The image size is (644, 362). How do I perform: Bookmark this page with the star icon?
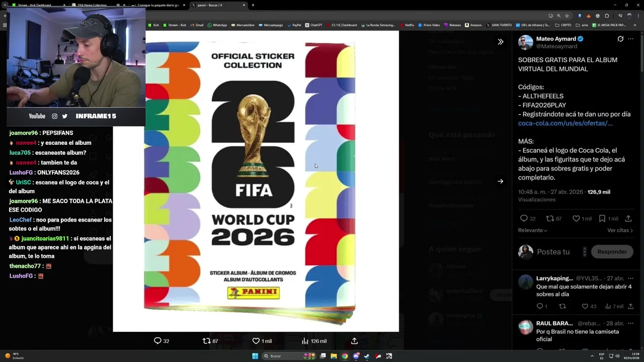click(x=567, y=16)
